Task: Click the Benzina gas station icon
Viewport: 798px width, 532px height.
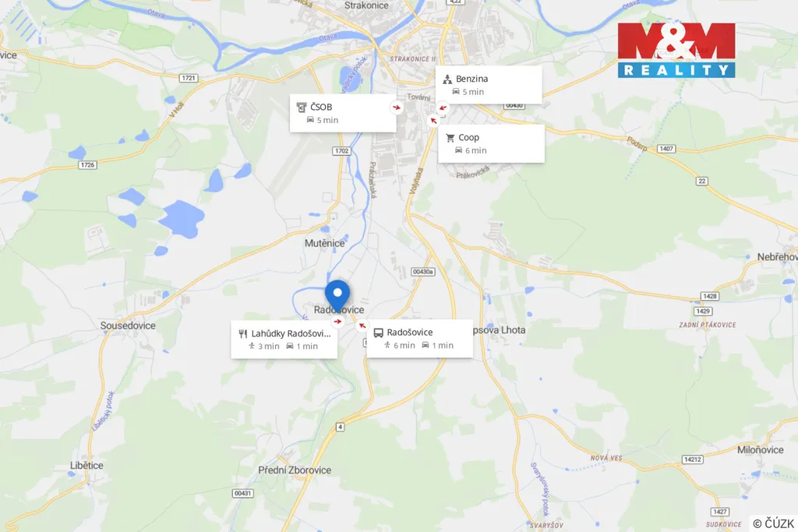Action: 447,79
